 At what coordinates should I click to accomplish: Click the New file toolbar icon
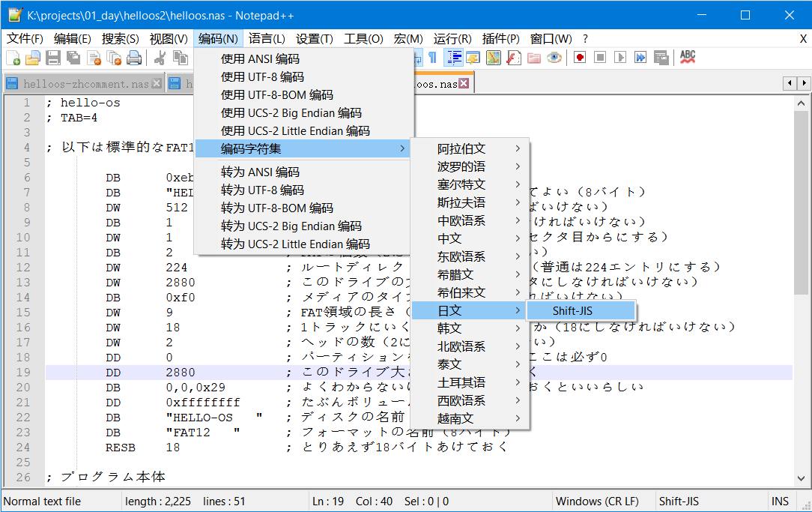(13, 58)
